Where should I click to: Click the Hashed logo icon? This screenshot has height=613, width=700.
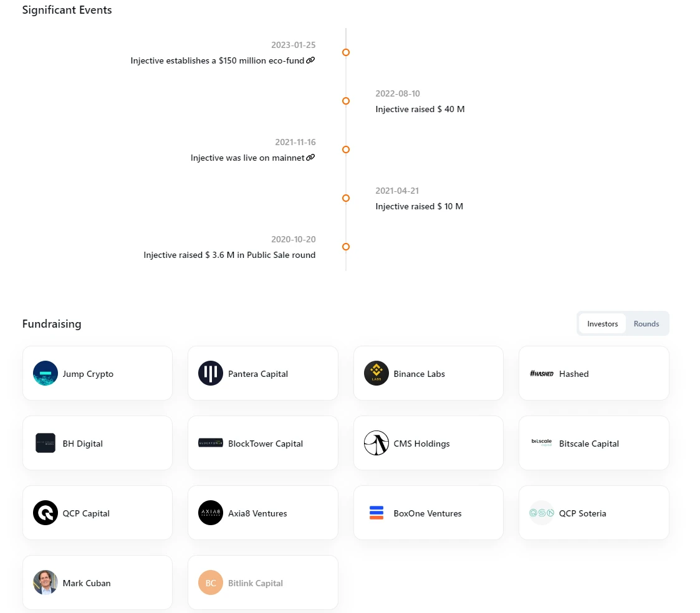tap(541, 373)
